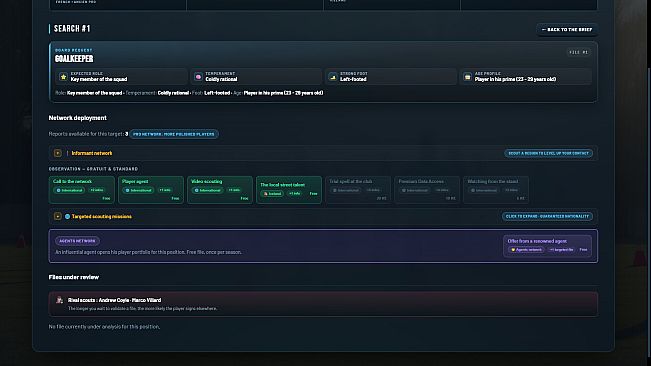
Task: Click the icon beside Age Profile
Action: 467,77
